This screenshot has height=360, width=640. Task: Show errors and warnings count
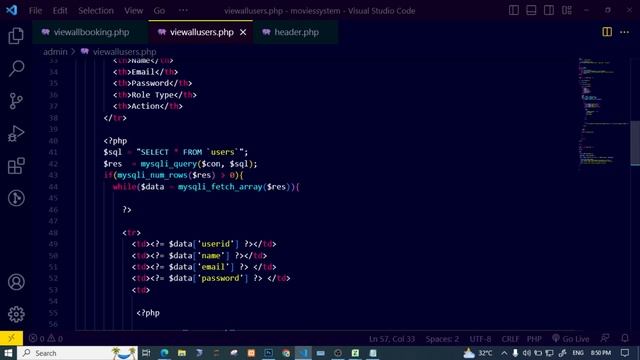[x=46, y=338]
